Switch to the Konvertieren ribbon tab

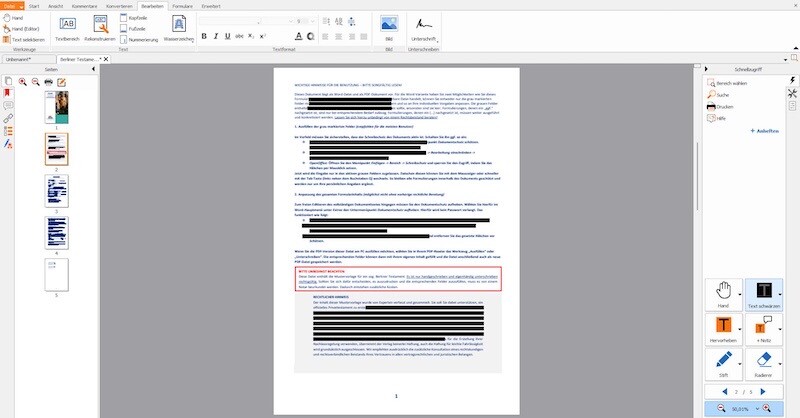click(x=119, y=6)
